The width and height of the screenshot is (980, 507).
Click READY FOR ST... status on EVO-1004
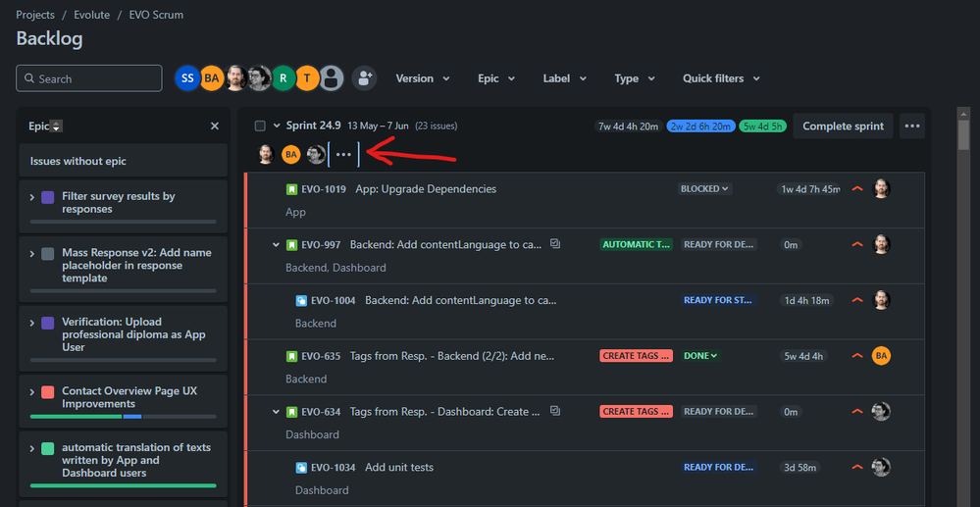[719, 300]
